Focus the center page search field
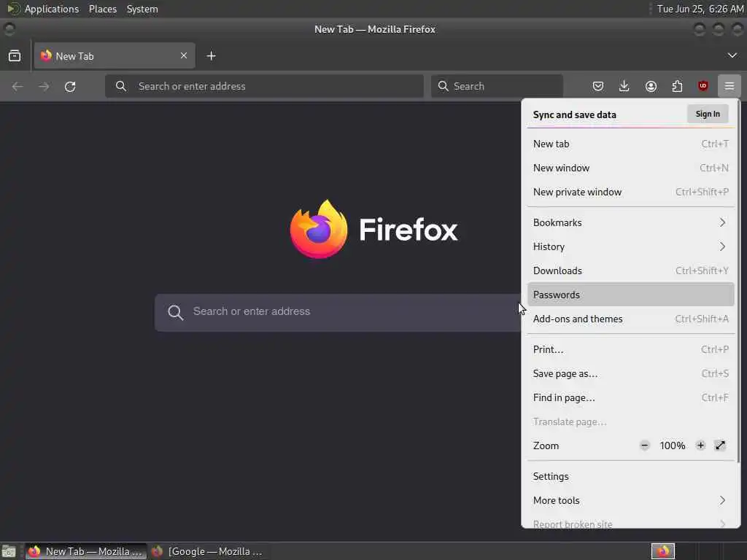The image size is (747, 560). point(338,312)
